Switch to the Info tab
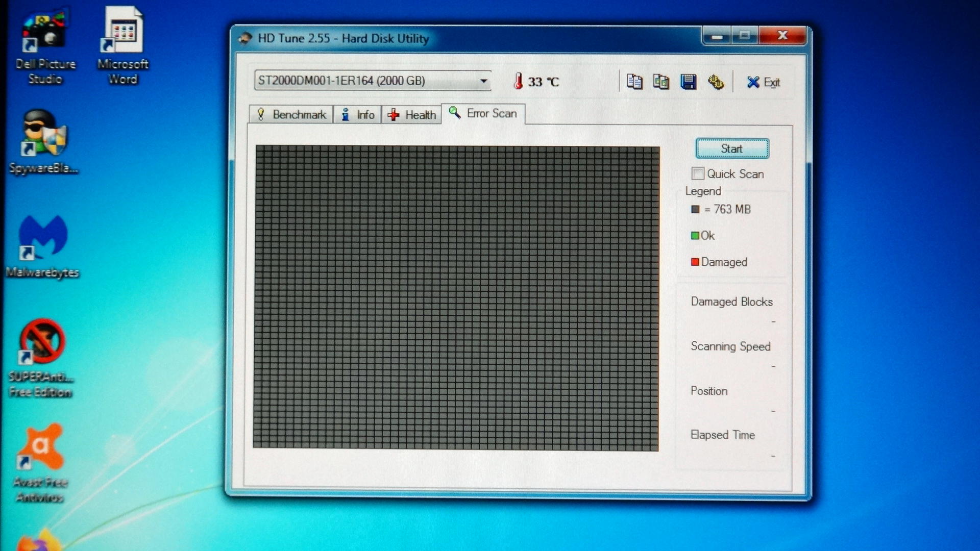The height and width of the screenshot is (551, 980). [358, 114]
